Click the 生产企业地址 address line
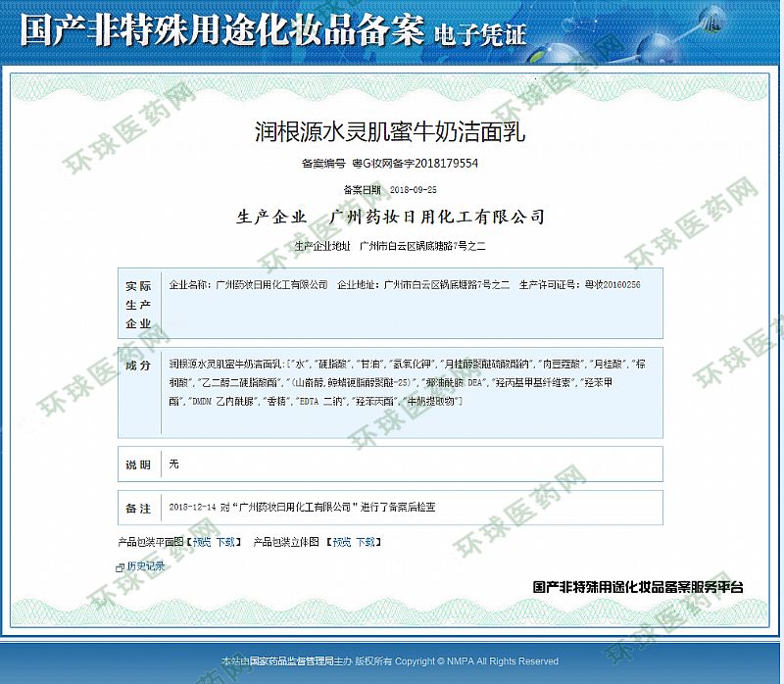The height and width of the screenshot is (684, 784). coord(390,245)
